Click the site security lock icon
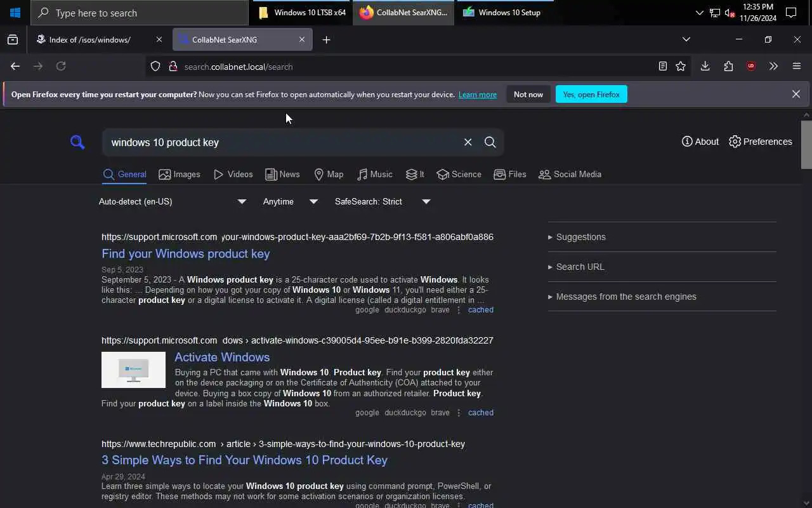The width and height of the screenshot is (812, 508). 173,66
